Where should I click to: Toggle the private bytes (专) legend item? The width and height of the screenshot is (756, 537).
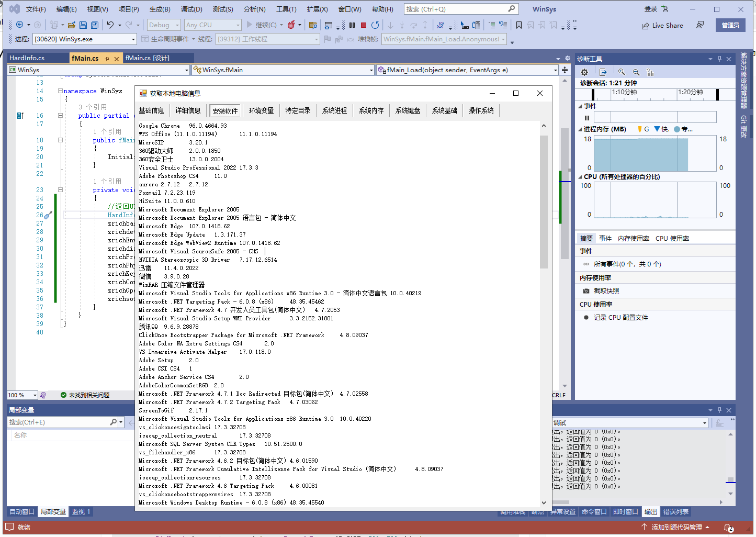pos(683,129)
